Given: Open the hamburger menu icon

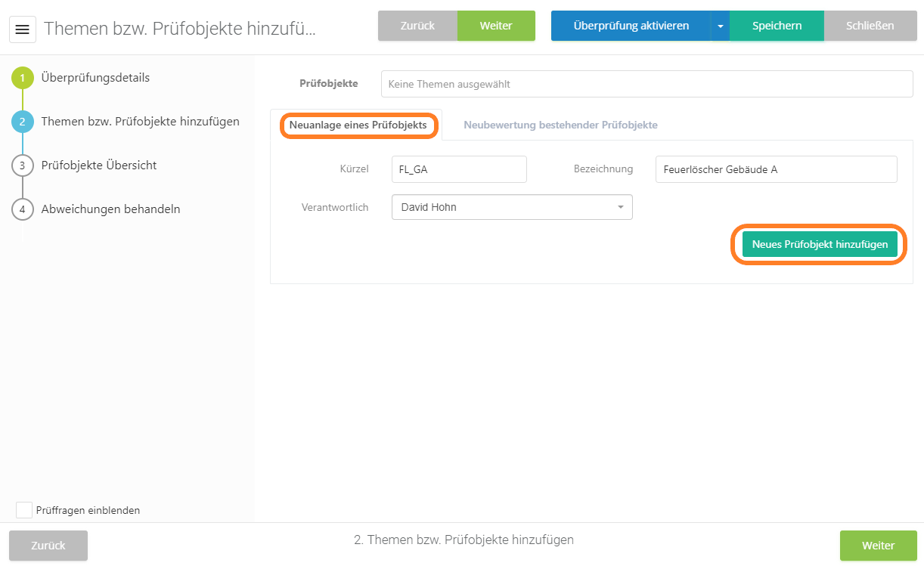Looking at the screenshot, I should (x=23, y=29).
